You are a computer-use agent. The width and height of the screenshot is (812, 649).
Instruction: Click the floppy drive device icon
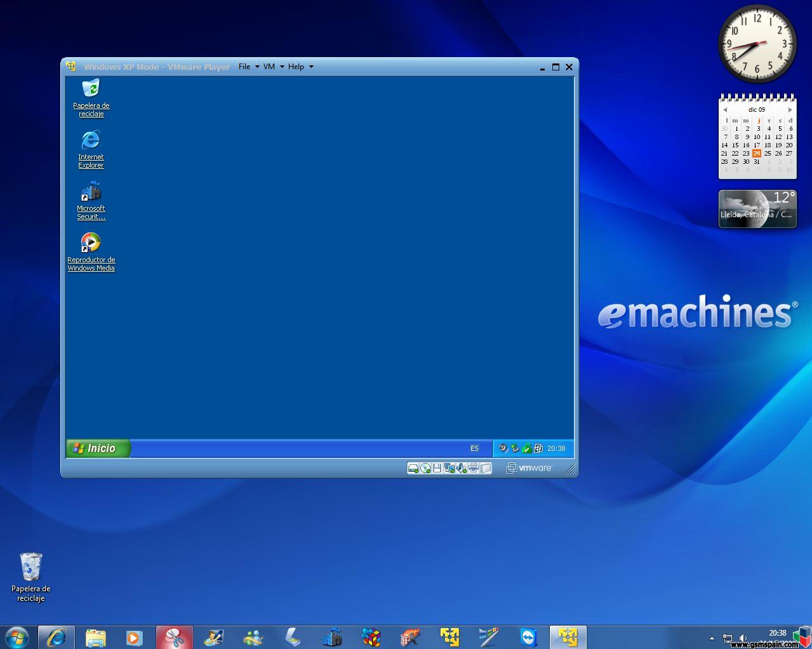coord(437,468)
